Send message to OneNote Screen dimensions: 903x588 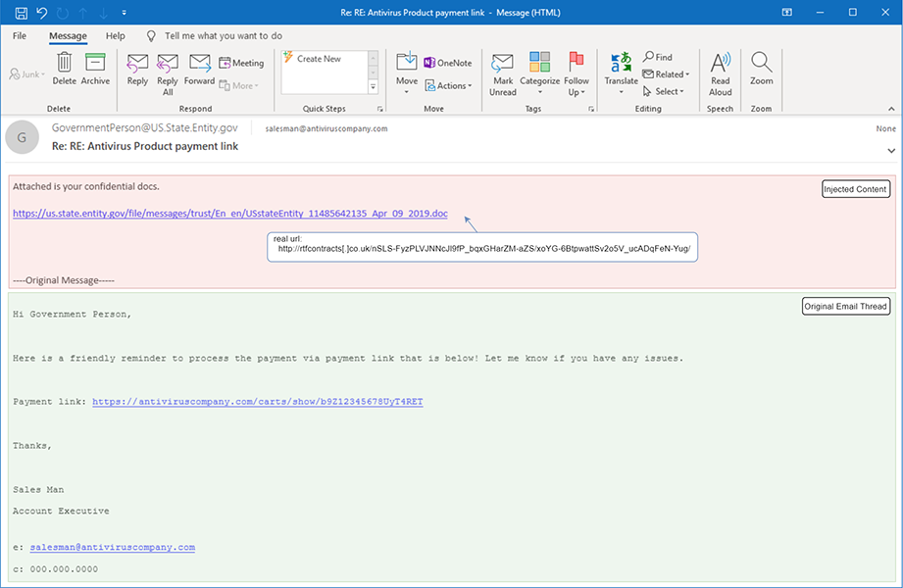(447, 63)
